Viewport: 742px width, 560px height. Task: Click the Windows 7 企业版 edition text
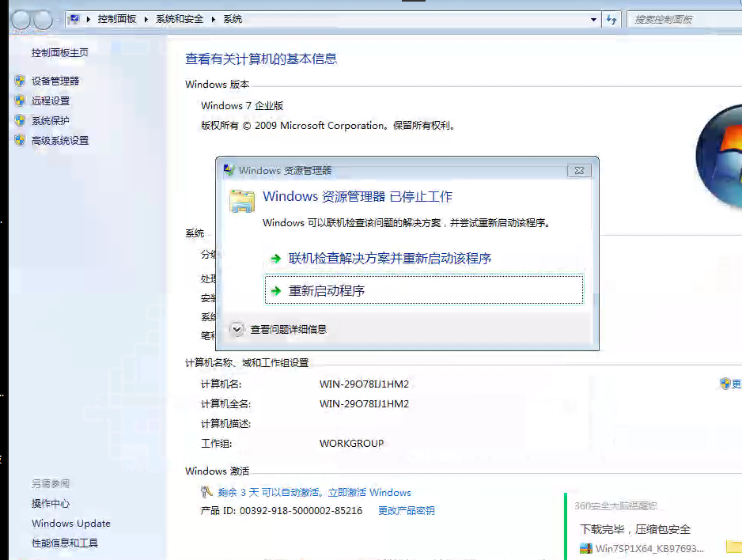click(242, 105)
